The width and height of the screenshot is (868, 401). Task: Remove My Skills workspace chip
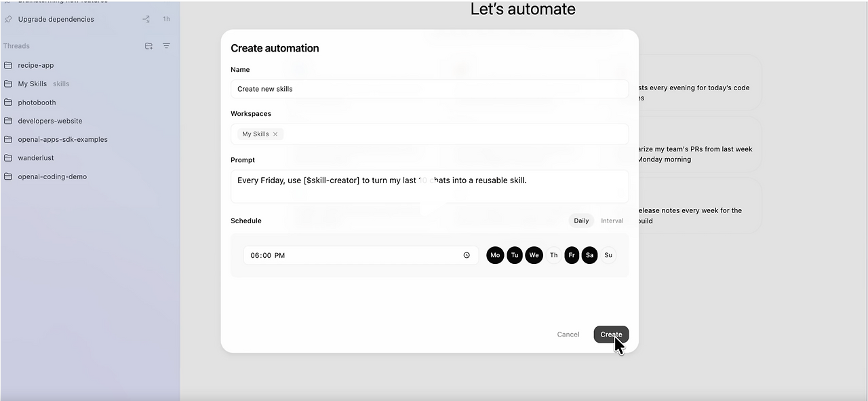(x=275, y=134)
